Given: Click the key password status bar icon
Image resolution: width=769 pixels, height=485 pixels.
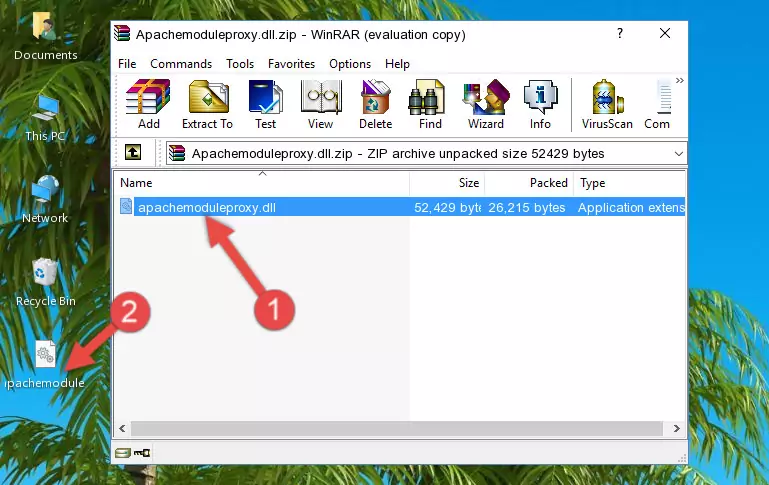Looking at the screenshot, I should click(142, 453).
